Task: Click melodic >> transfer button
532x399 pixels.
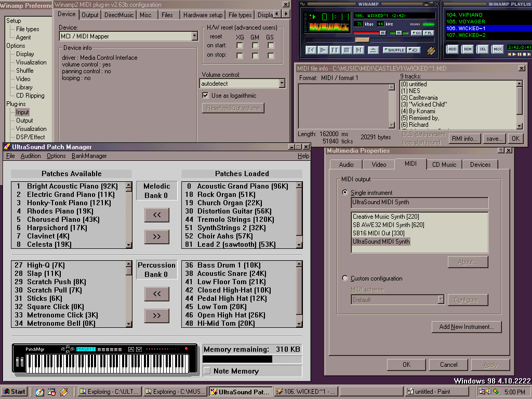Action: (157, 236)
